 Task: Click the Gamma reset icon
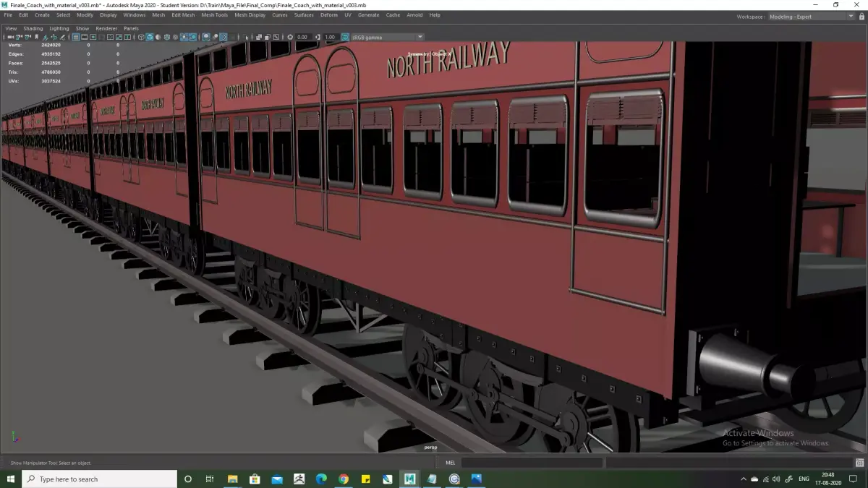[318, 37]
